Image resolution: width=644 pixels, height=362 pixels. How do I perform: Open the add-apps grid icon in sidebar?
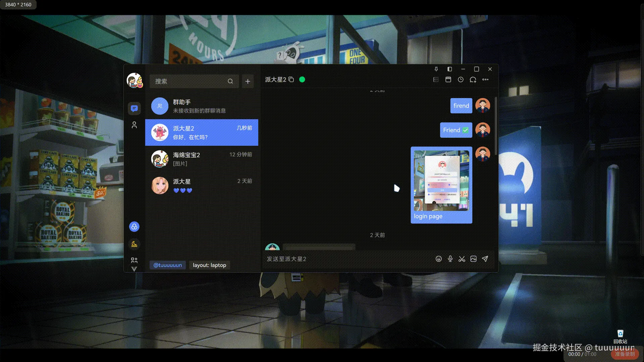pos(134,260)
